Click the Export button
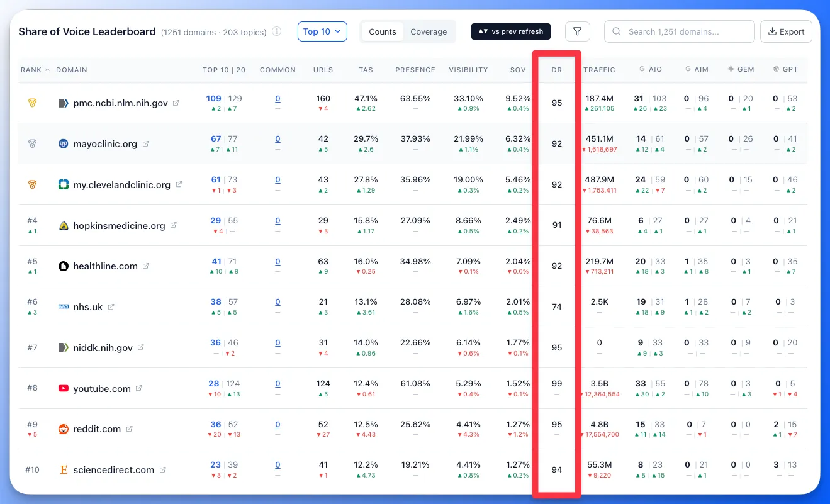The height and width of the screenshot is (504, 830). [786, 31]
